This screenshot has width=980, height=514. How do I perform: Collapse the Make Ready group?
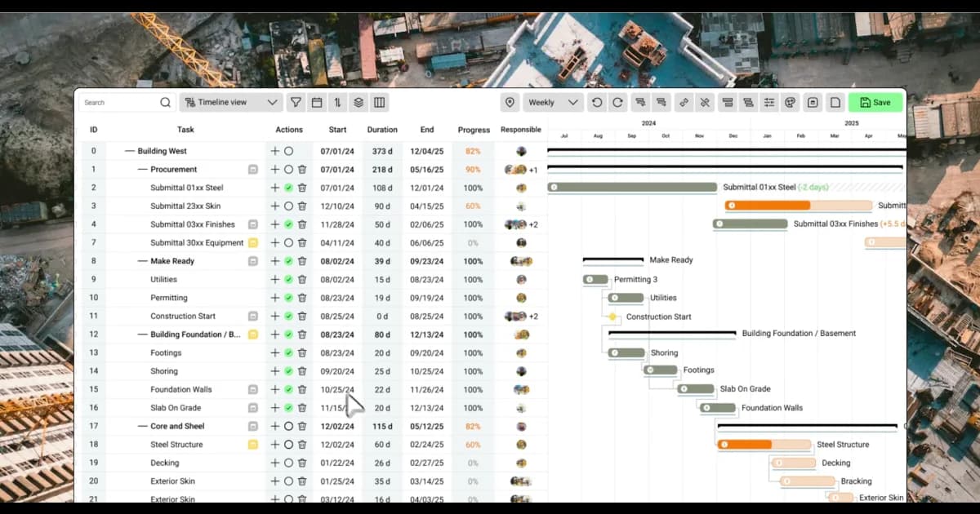[142, 261]
